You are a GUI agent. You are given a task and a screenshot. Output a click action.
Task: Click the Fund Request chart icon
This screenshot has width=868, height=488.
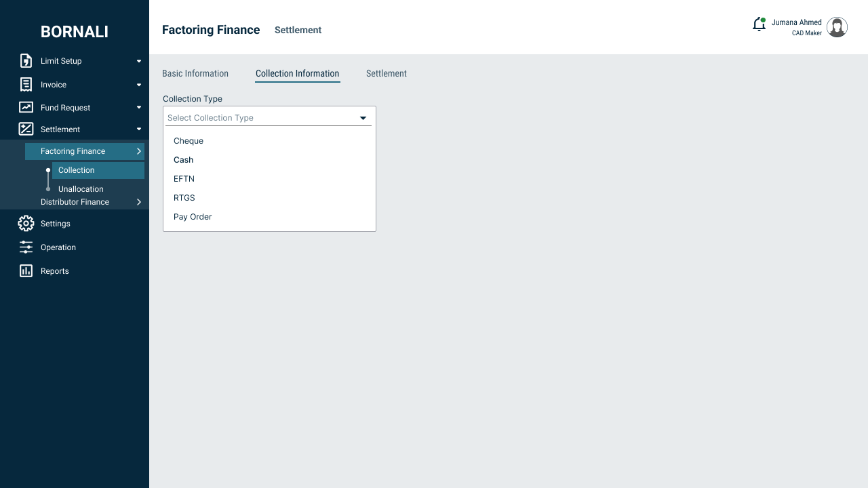coord(26,107)
